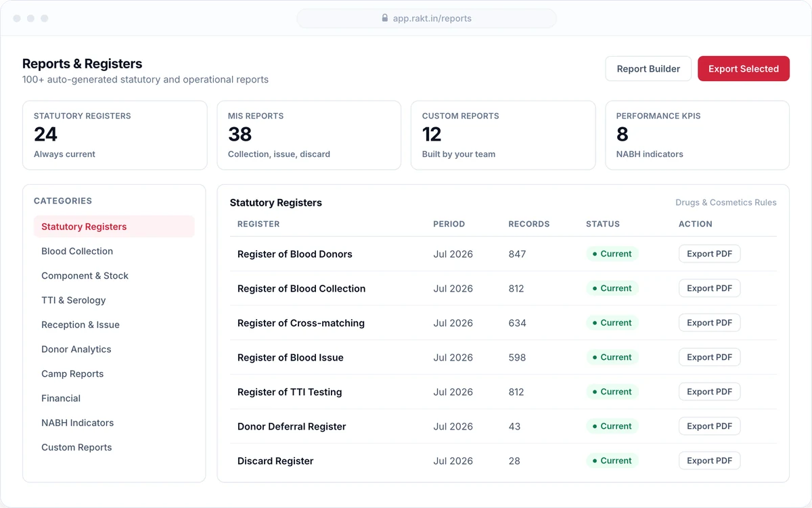The width and height of the screenshot is (812, 508).
Task: Click Register of Cross-matching row name
Action: click(x=300, y=323)
